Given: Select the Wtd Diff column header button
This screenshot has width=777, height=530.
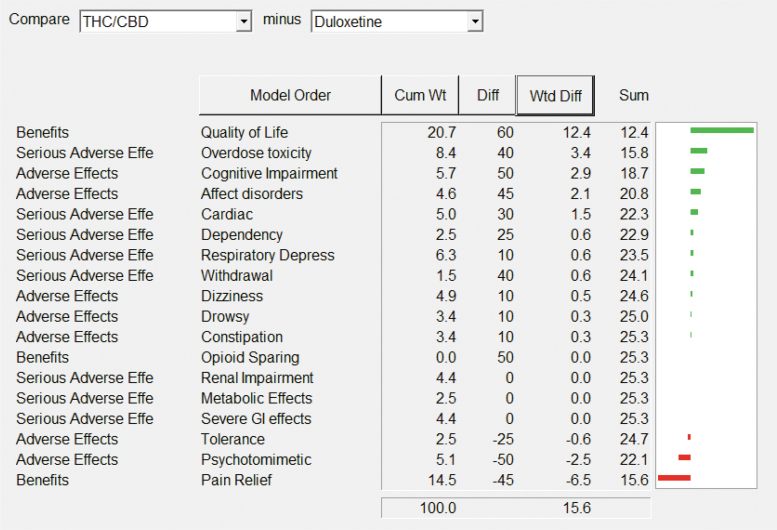Looking at the screenshot, I should [555, 96].
